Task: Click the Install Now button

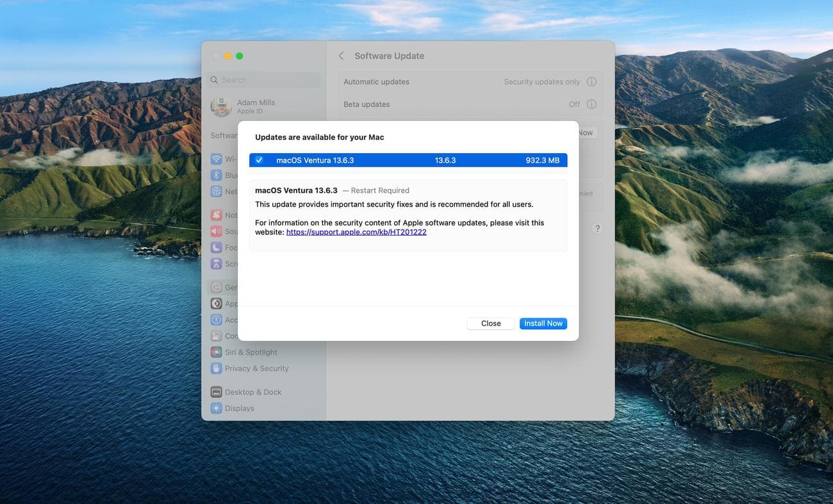Action: click(x=543, y=323)
